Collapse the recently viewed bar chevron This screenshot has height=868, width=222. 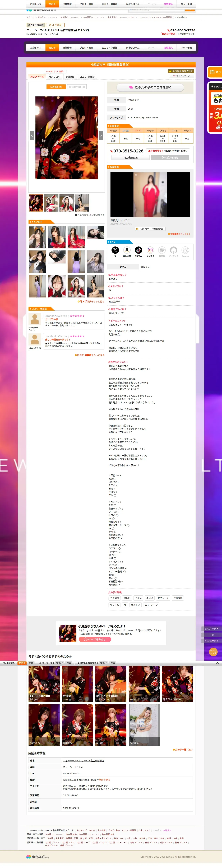[217, 663]
